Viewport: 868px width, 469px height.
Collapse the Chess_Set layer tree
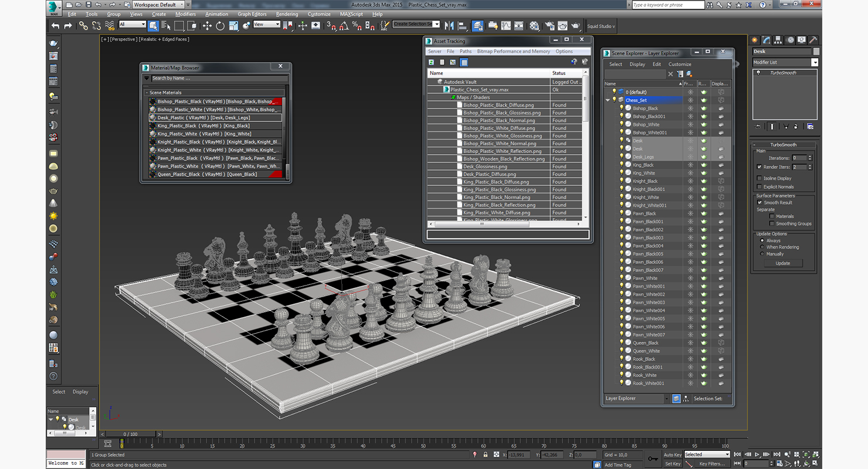[608, 100]
